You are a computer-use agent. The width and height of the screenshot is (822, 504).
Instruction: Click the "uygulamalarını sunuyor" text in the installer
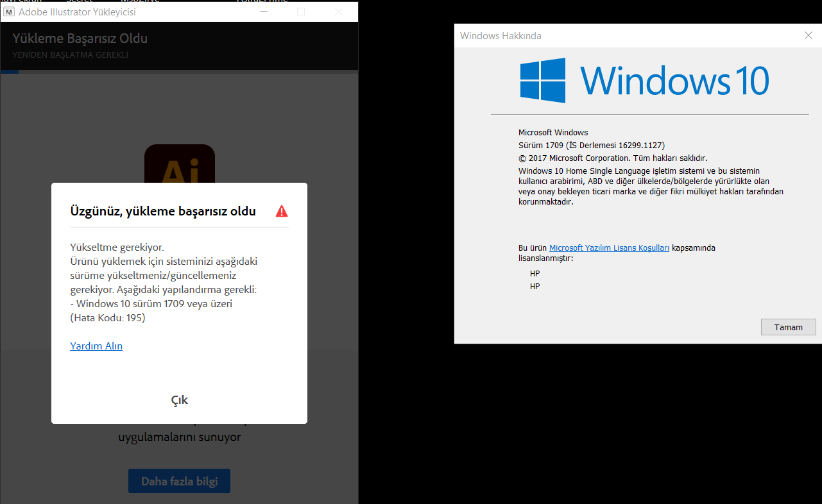click(x=180, y=437)
